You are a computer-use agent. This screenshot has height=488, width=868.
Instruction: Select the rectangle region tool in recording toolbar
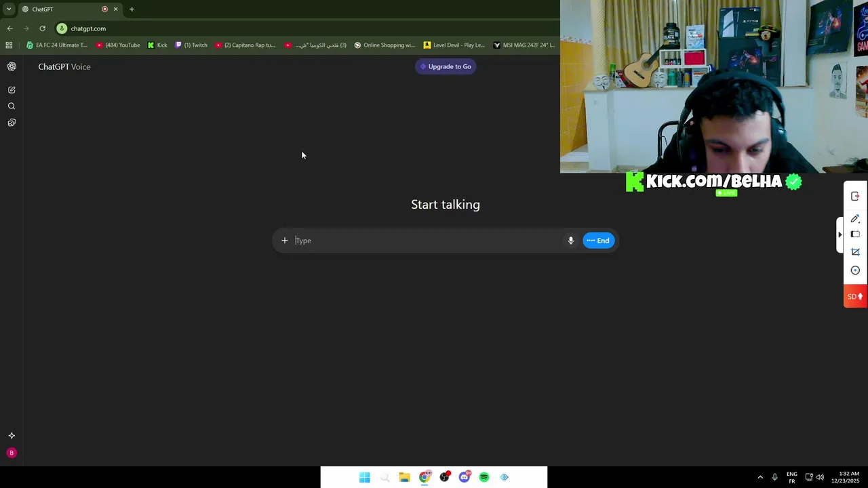click(855, 235)
